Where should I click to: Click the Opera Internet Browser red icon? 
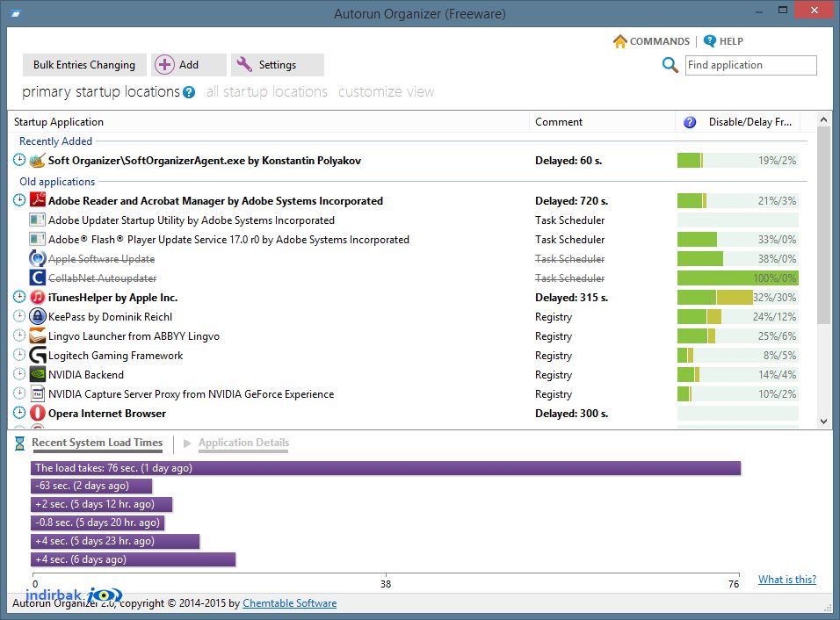pyautogui.click(x=38, y=413)
